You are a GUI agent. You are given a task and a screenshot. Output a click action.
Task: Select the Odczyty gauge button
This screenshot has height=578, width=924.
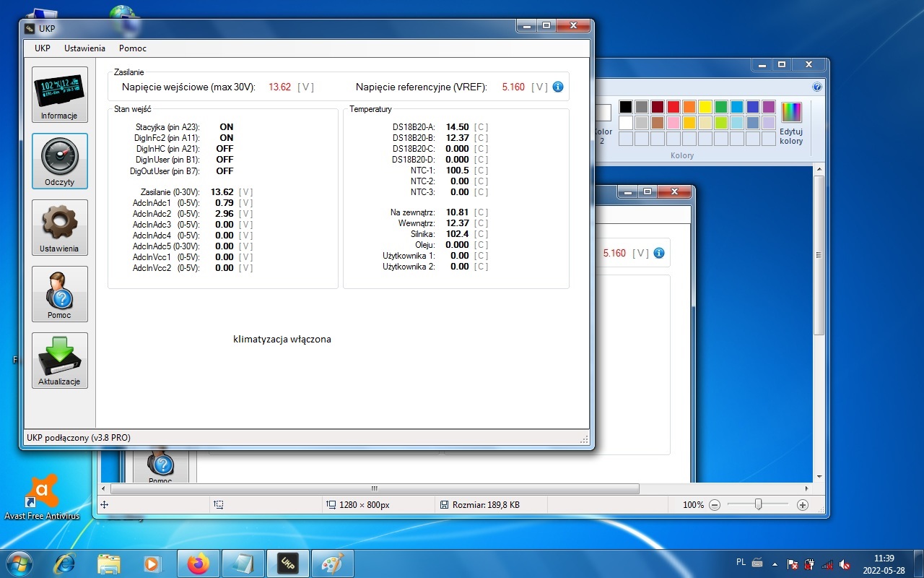(x=59, y=161)
